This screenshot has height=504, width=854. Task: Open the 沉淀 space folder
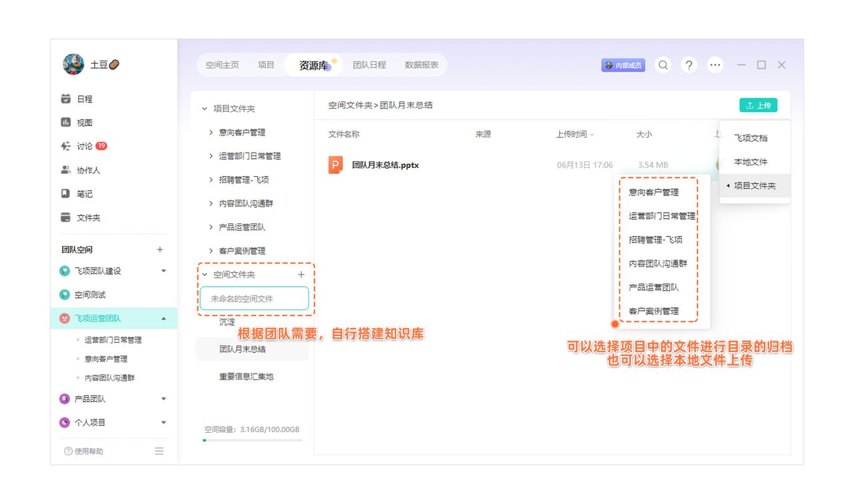click(227, 322)
